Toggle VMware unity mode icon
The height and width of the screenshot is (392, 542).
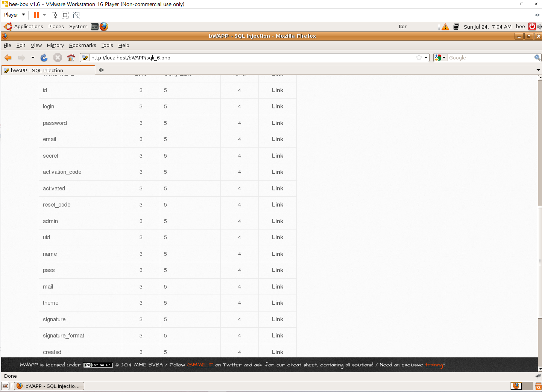[76, 15]
